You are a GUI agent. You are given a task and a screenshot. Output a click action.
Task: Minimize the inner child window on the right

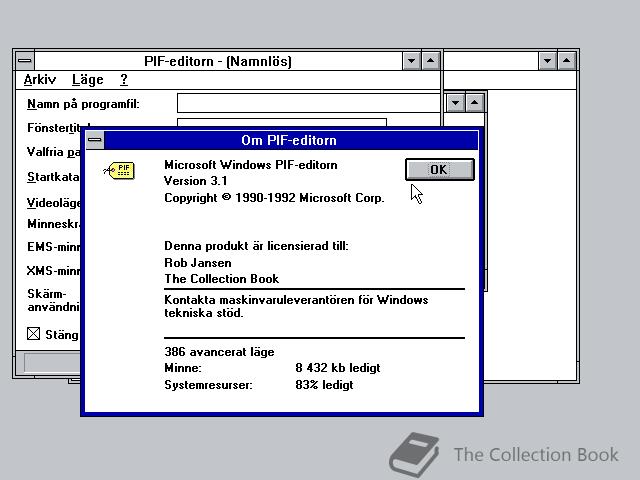point(456,102)
